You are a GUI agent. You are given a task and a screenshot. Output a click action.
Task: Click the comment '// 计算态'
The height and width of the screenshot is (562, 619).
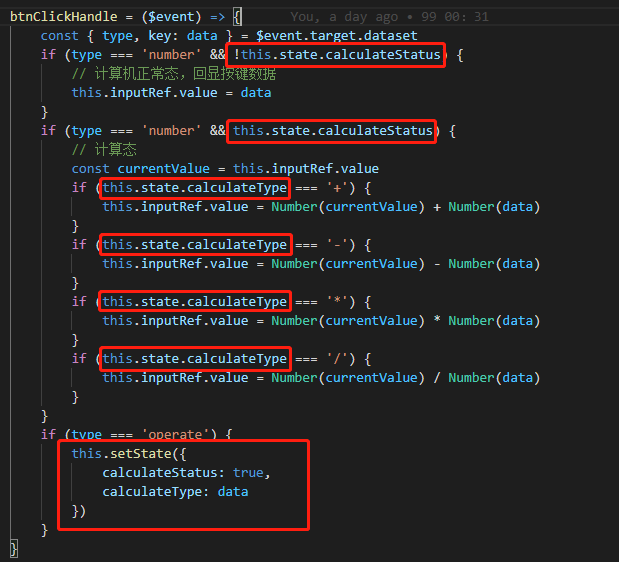click(x=104, y=150)
